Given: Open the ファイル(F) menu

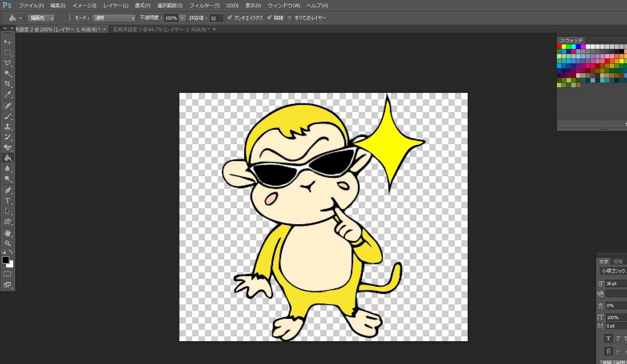Looking at the screenshot, I should pyautogui.click(x=31, y=6).
